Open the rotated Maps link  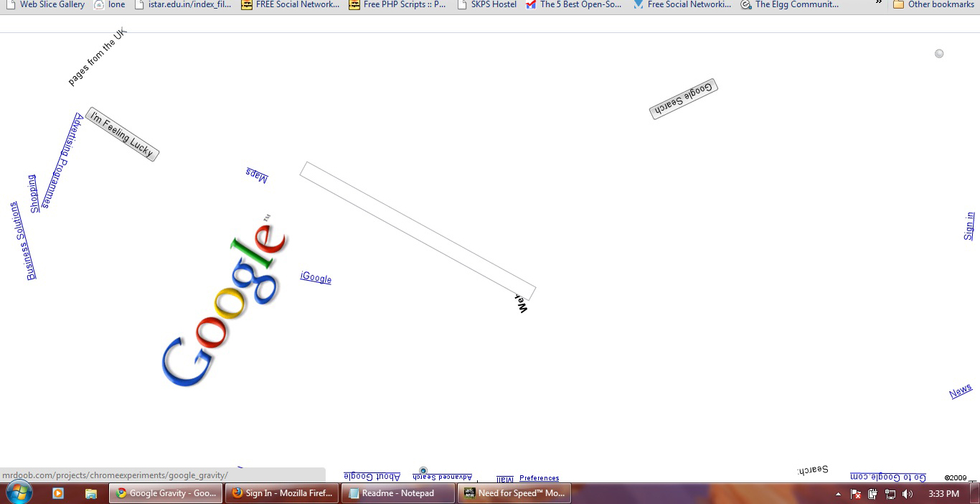pos(257,174)
